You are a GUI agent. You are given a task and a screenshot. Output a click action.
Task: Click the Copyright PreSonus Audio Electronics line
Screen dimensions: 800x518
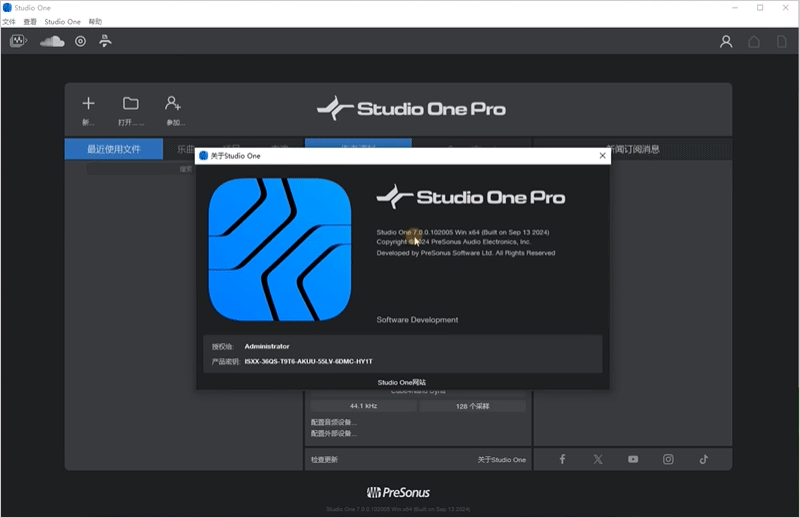coord(454,242)
